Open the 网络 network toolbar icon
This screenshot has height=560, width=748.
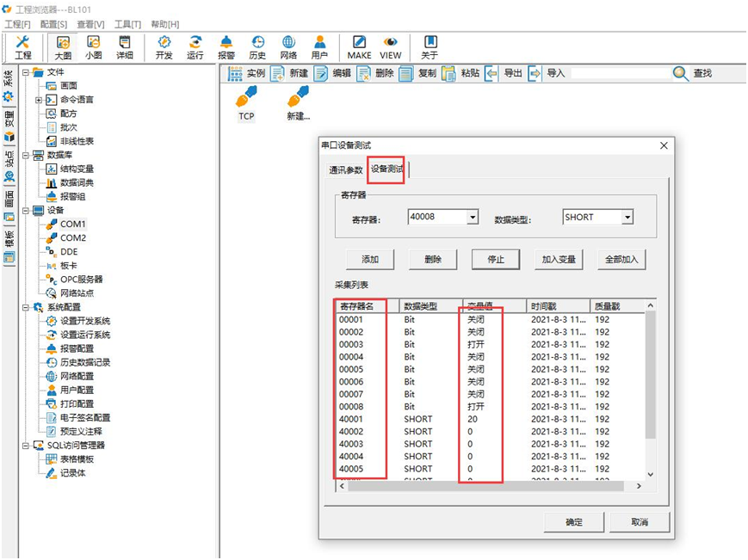[288, 47]
